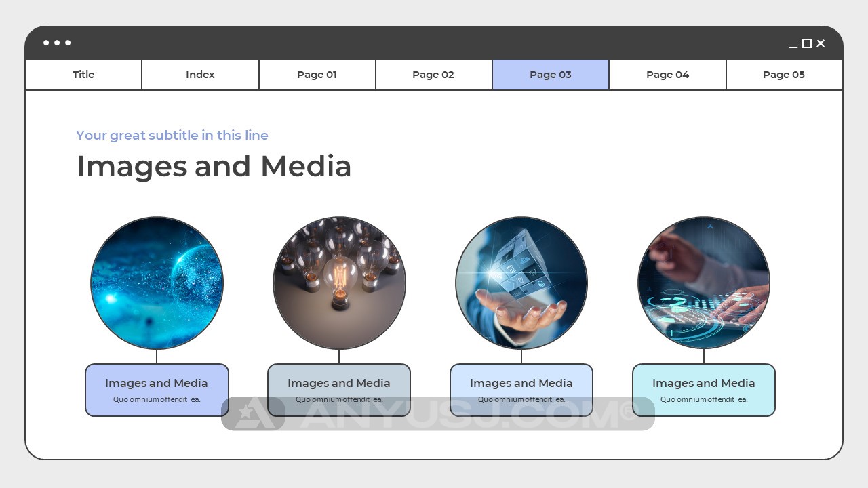
Task: Open the Title tab
Action: click(83, 75)
